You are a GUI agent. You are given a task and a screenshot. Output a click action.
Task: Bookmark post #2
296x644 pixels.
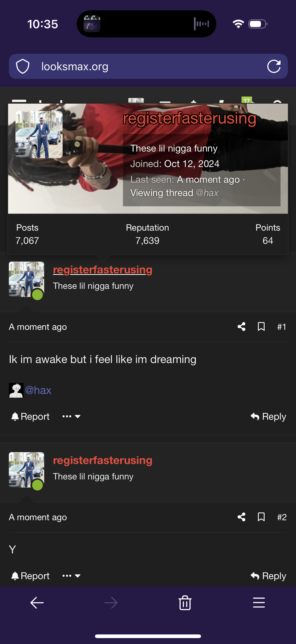261,517
